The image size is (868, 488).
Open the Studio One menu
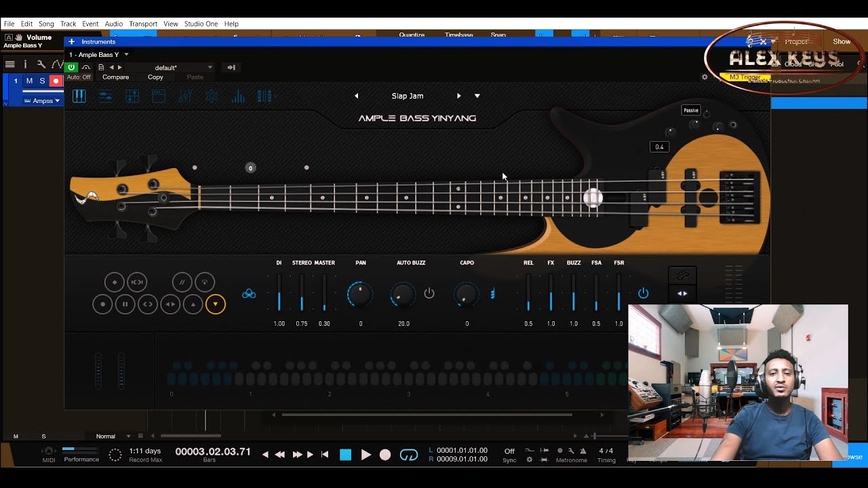point(201,24)
